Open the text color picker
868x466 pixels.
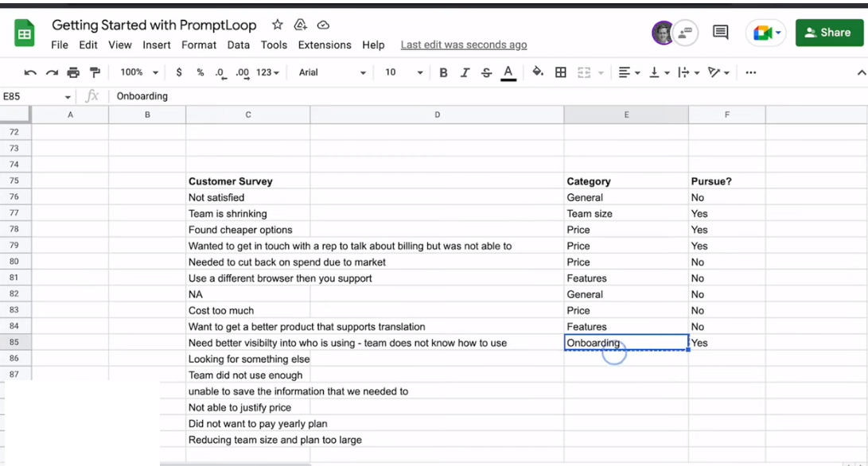pos(508,72)
